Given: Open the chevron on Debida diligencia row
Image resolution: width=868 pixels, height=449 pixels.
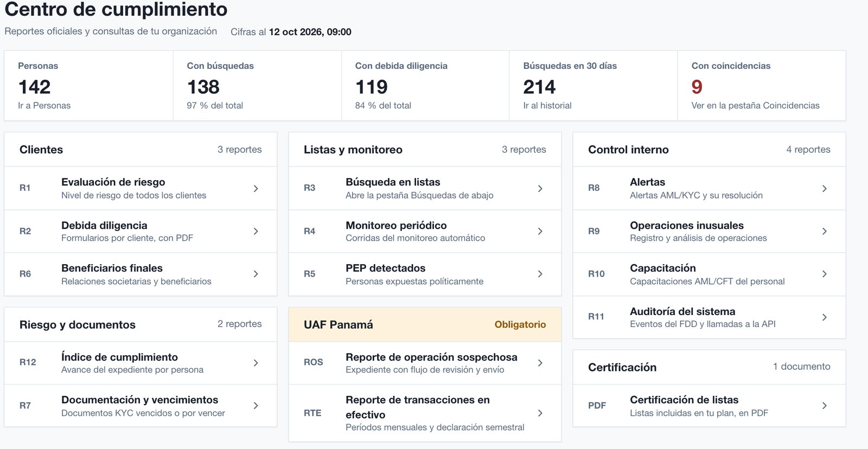Looking at the screenshot, I should [256, 231].
